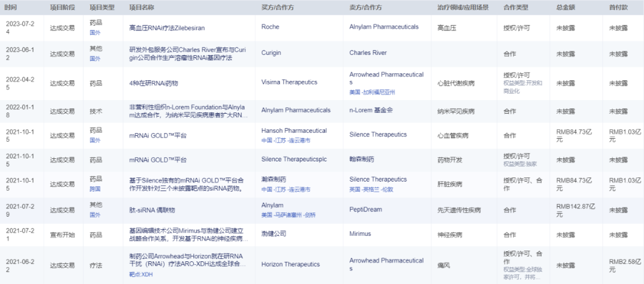Viewport: 644px width, 284px height.
Task: Click the 2021-06-22 date cell
Action: [19, 266]
